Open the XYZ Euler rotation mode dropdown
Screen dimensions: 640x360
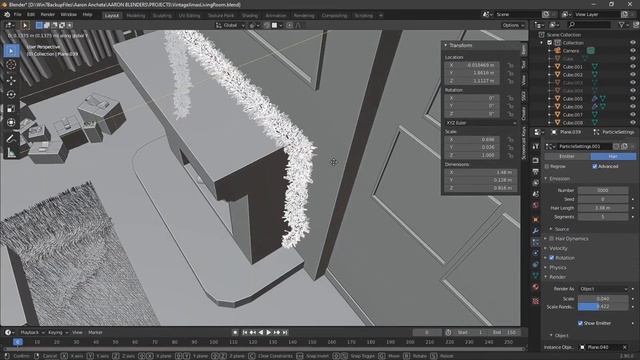pos(481,123)
